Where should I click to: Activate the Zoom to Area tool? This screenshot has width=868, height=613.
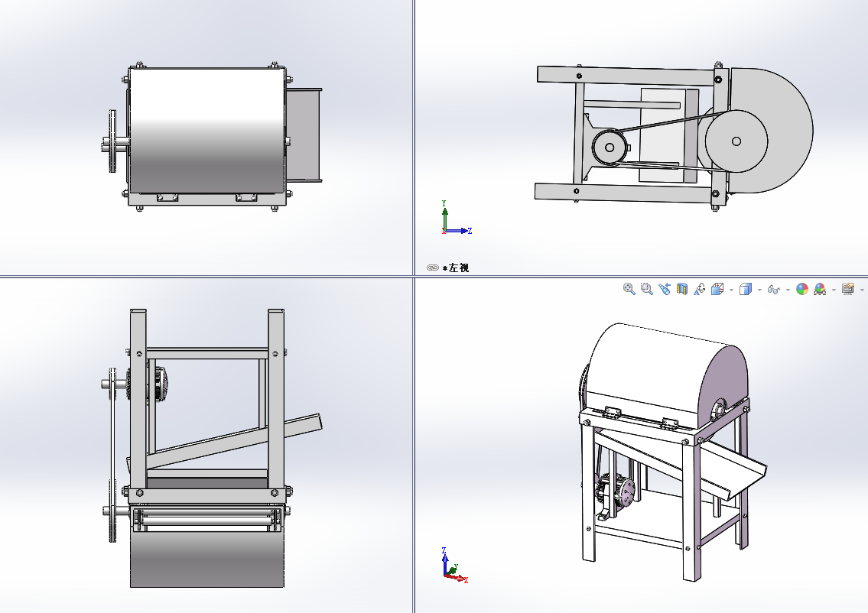click(646, 289)
